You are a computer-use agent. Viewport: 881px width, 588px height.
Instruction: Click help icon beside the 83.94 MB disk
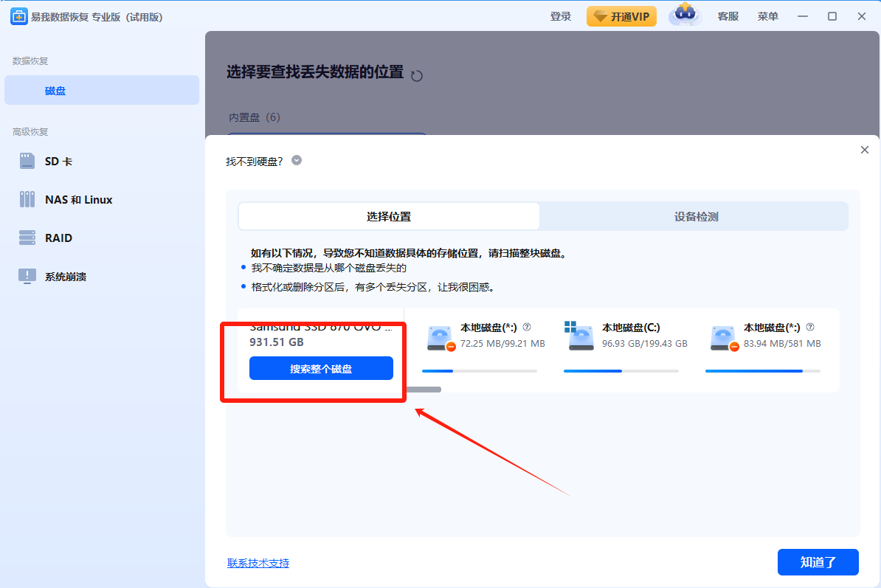810,327
